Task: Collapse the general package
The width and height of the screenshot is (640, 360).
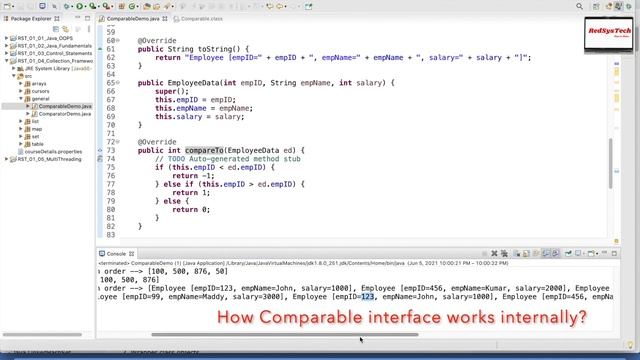Action: click(x=21, y=98)
